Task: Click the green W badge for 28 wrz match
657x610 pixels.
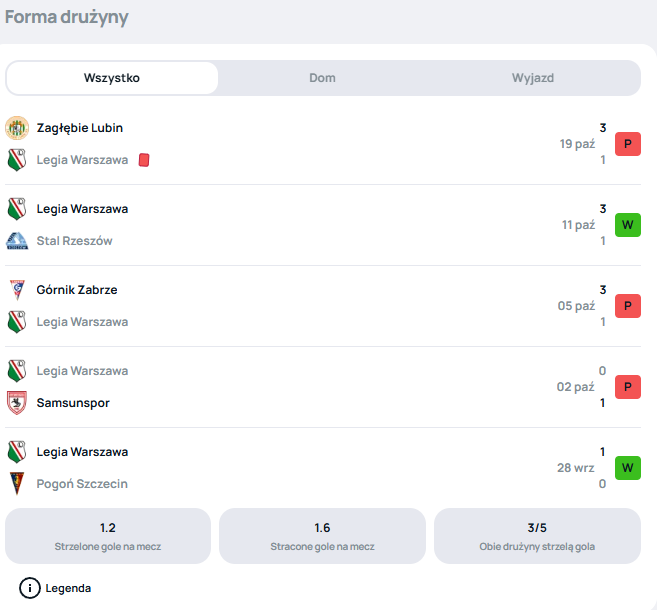Action: [628, 468]
